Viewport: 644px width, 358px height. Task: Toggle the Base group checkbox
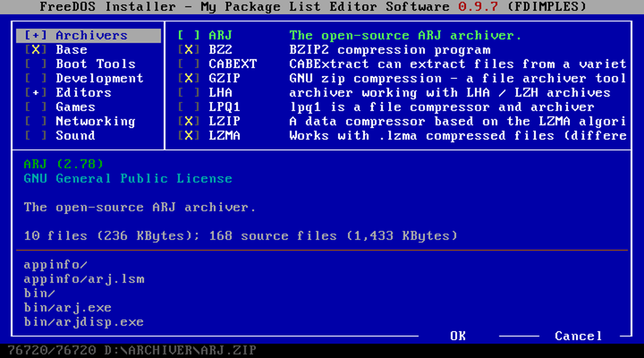(36, 50)
